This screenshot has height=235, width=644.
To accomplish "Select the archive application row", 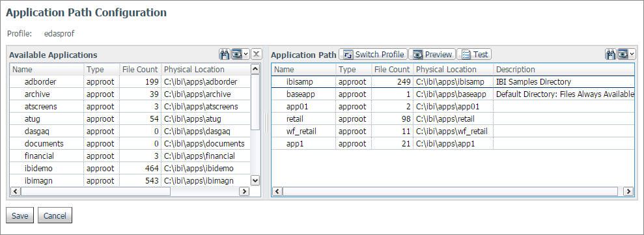I will coord(130,94).
